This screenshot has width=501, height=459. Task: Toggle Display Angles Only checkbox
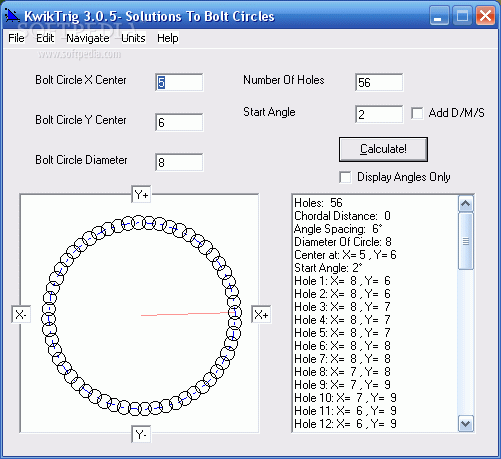pyautogui.click(x=345, y=177)
